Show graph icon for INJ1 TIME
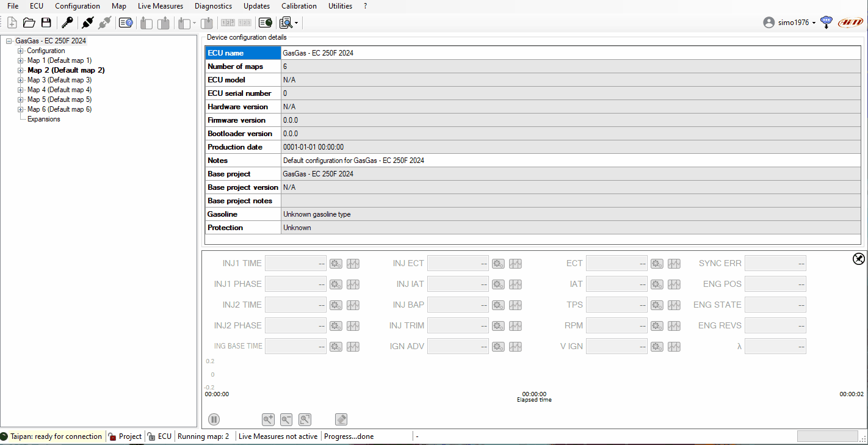The image size is (868, 445). pyautogui.click(x=353, y=264)
